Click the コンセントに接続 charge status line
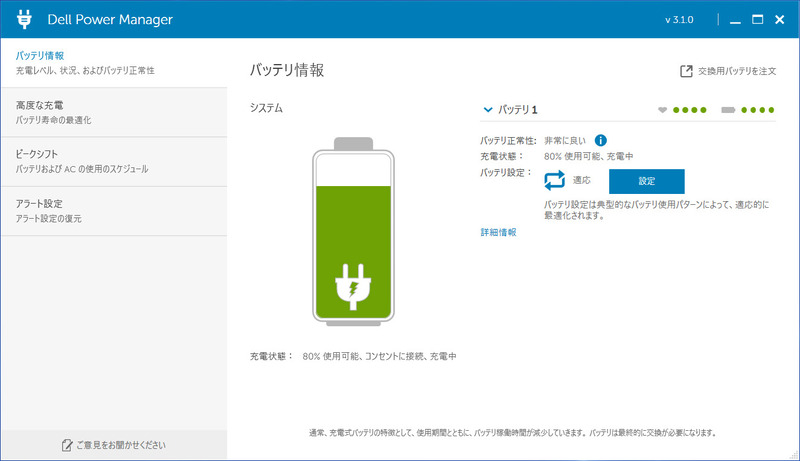The height and width of the screenshot is (461, 800). (353, 356)
